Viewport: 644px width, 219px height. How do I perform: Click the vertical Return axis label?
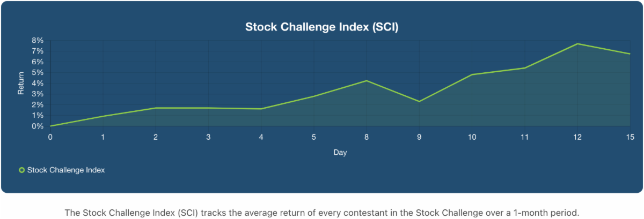coord(21,84)
